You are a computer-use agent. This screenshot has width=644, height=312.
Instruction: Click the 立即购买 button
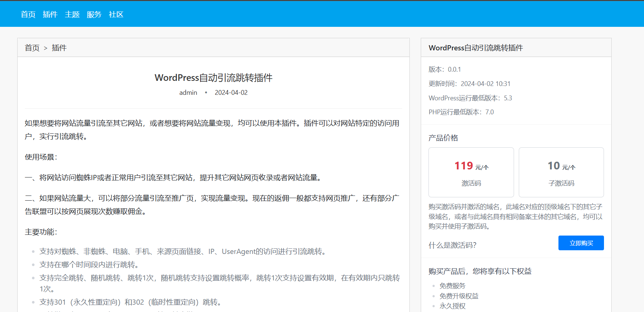(x=581, y=243)
